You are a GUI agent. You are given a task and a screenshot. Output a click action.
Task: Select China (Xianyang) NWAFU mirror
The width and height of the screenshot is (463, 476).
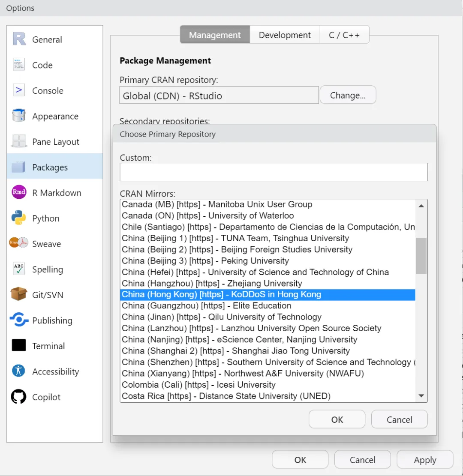(x=268, y=374)
